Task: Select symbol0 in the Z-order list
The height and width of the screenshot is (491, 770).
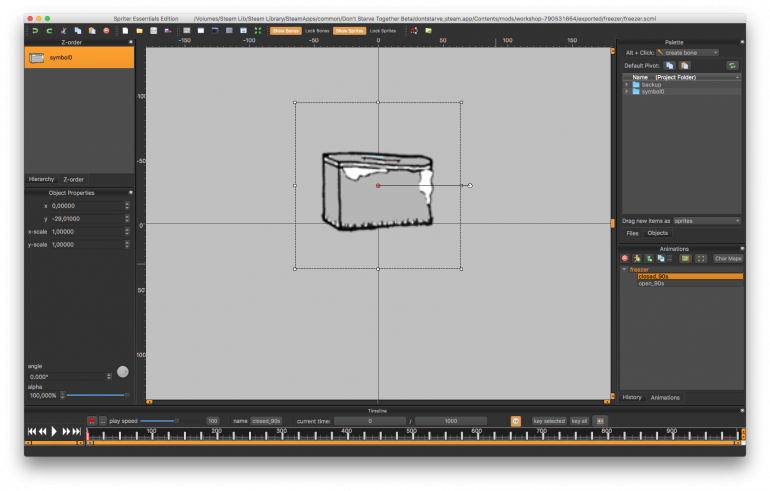Action: coord(79,57)
